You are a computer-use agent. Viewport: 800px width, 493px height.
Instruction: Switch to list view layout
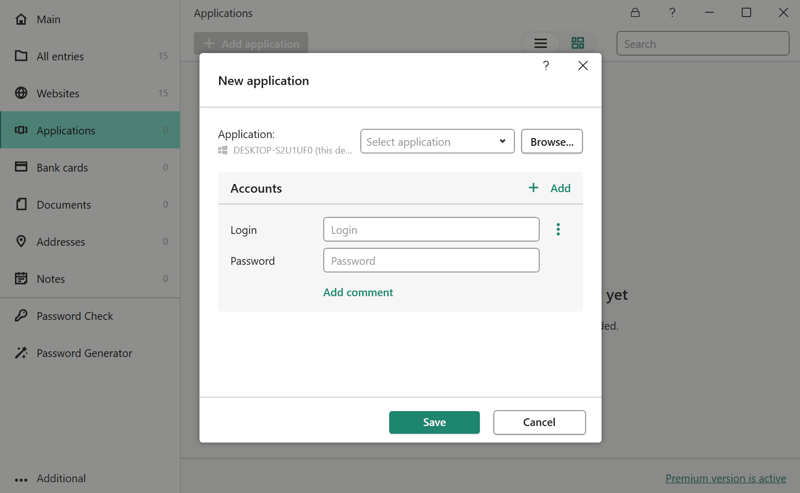(540, 44)
